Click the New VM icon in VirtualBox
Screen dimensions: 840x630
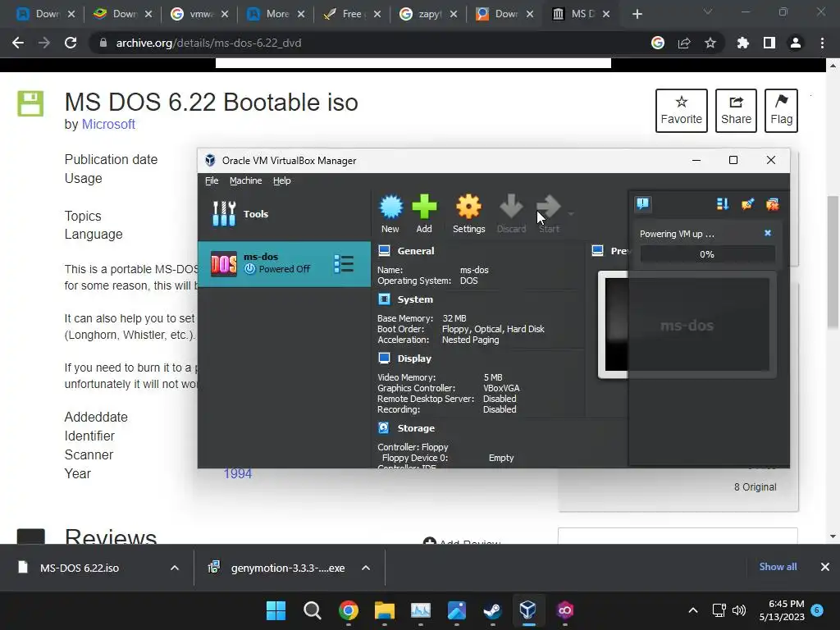pyautogui.click(x=390, y=214)
